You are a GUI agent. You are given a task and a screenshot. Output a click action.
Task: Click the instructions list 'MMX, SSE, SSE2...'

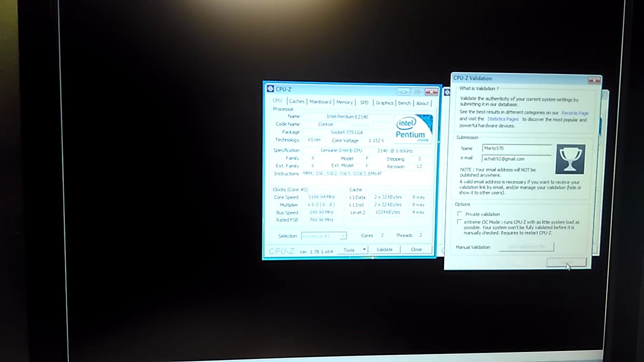click(342, 173)
